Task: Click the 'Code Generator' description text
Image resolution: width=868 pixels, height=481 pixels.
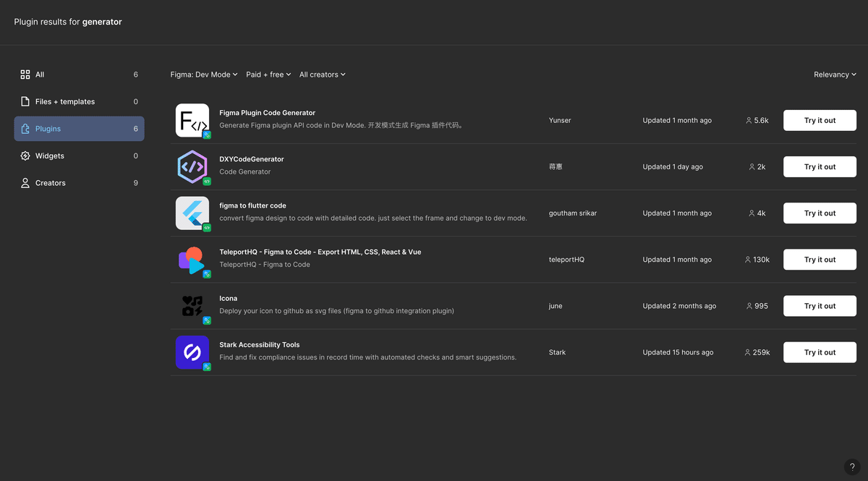Action: [245, 172]
